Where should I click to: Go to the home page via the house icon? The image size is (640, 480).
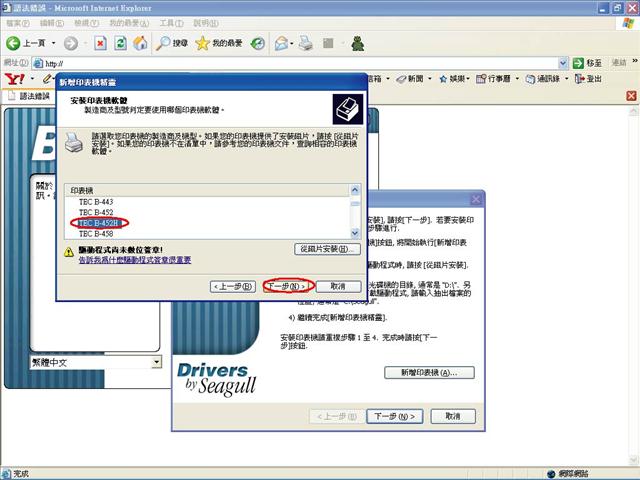click(140, 43)
